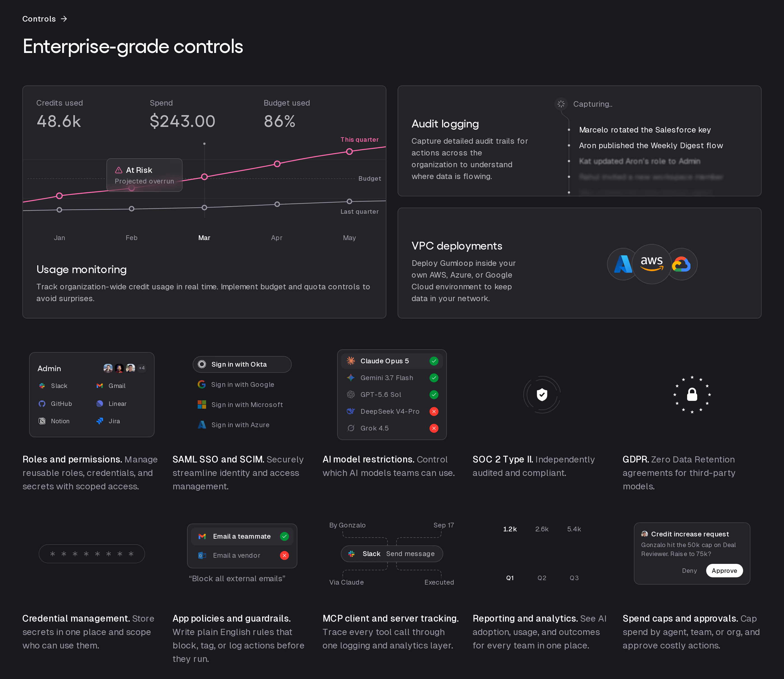This screenshot has height=679, width=784.
Task: Toggle the green check for Claude Opus 5
Action: pyautogui.click(x=434, y=361)
